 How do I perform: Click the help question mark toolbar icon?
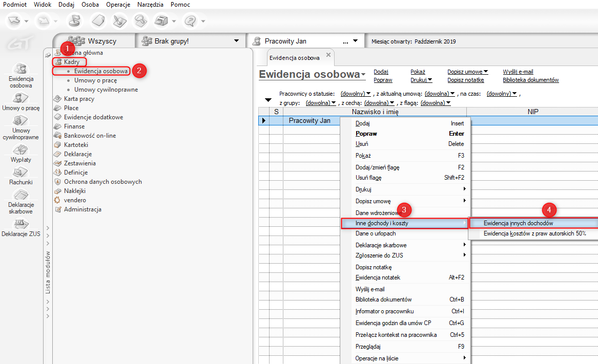click(190, 20)
